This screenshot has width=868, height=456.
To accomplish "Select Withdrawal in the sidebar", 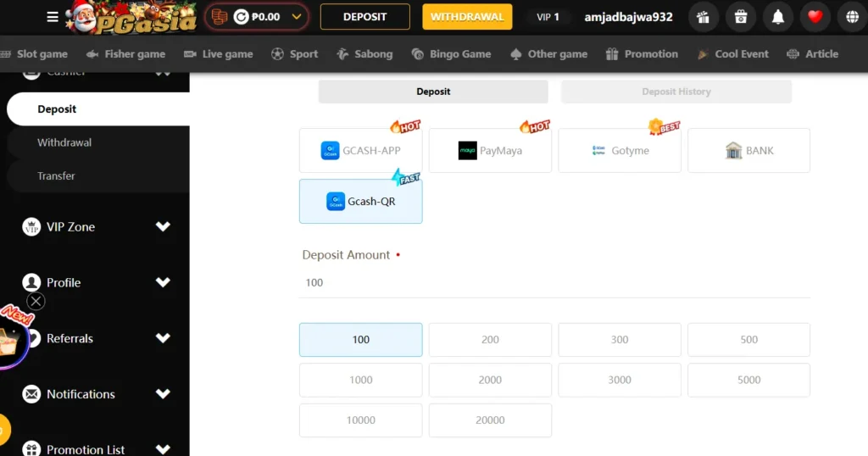I will click(x=98, y=142).
